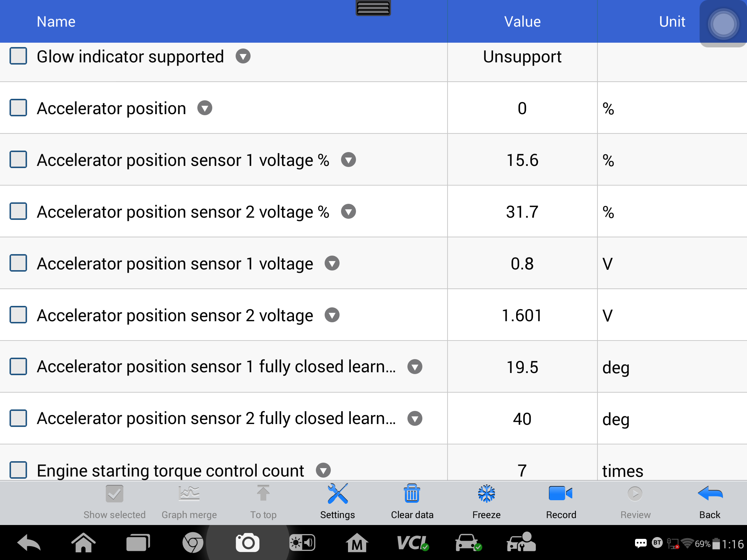The height and width of the screenshot is (560, 747).
Task: Pull down the top drawer handle
Action: (373, 8)
